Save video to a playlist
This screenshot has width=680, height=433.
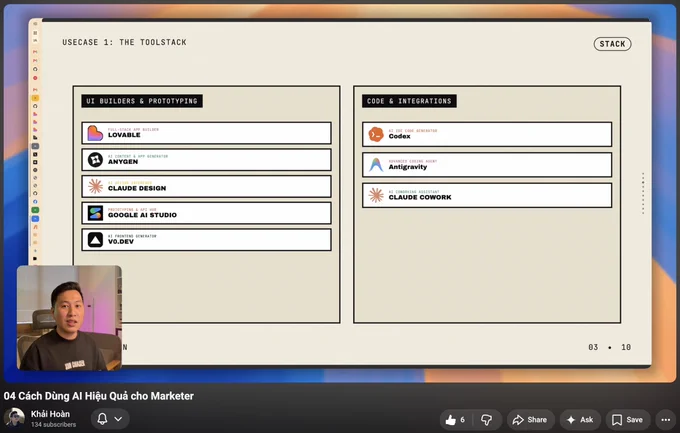tap(628, 420)
